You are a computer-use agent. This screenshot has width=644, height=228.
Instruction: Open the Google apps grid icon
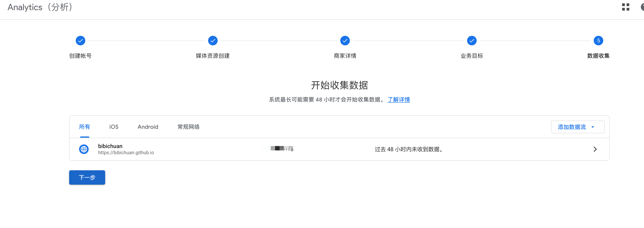click(x=626, y=7)
